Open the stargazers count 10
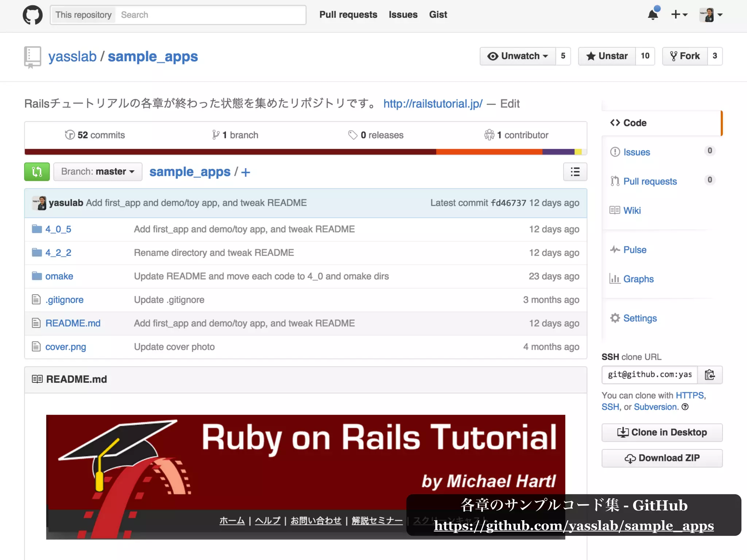This screenshot has width=747, height=560. pos(645,56)
